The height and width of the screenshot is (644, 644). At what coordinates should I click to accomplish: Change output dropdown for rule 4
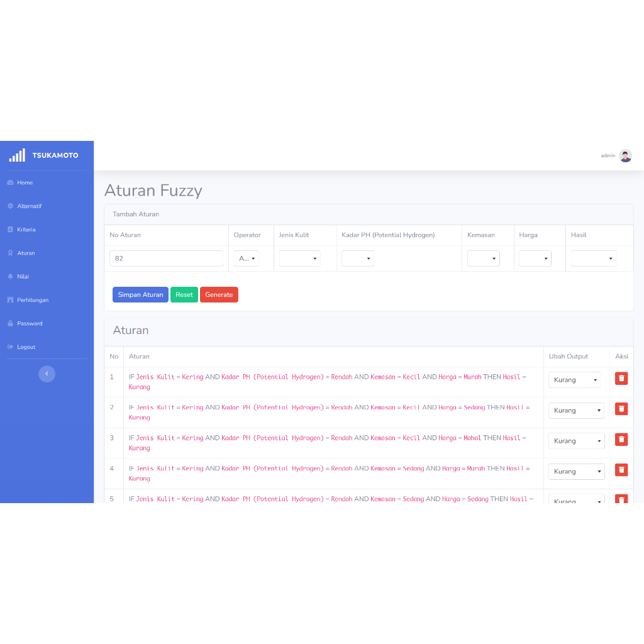(x=577, y=472)
